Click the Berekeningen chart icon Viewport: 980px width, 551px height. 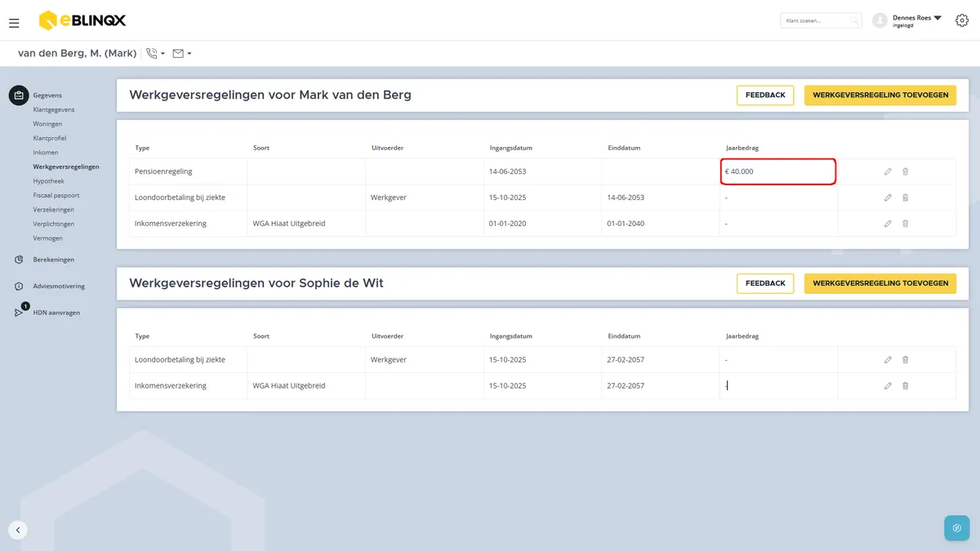[x=19, y=260]
